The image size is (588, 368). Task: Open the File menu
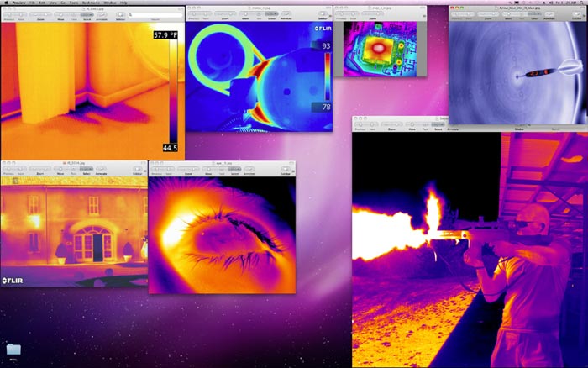click(32, 3)
